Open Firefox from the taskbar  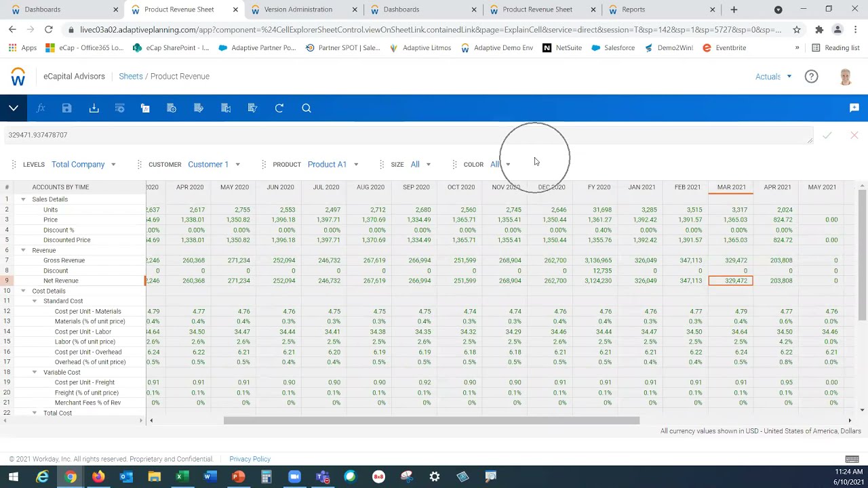click(x=98, y=476)
